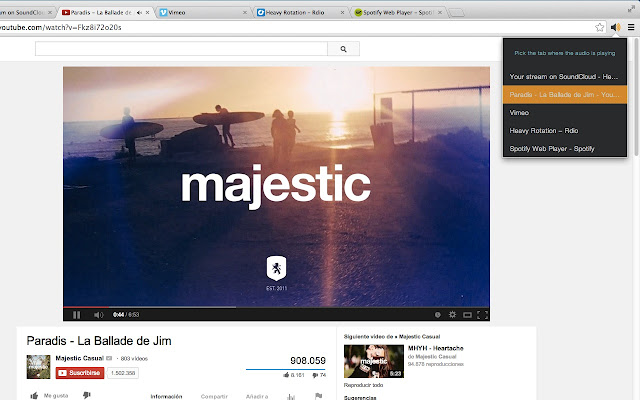This screenshot has height=400, width=640.
Task: Open a new browser tab
Action: [x=456, y=13]
